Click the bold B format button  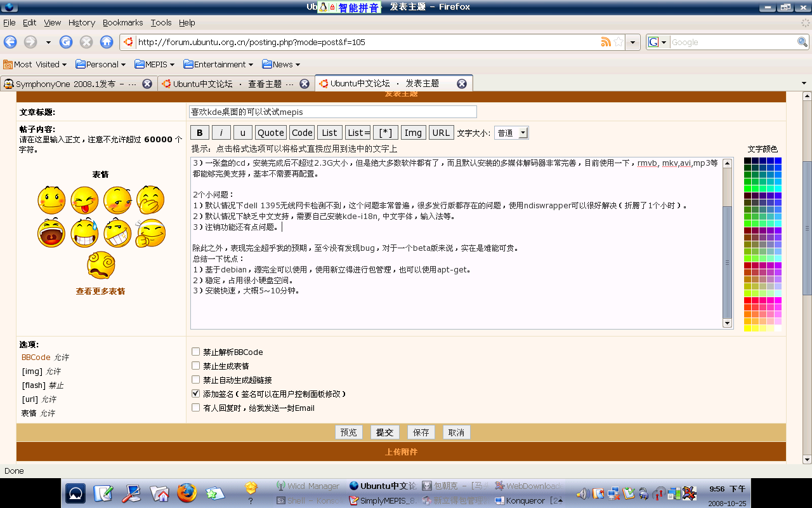coord(200,133)
